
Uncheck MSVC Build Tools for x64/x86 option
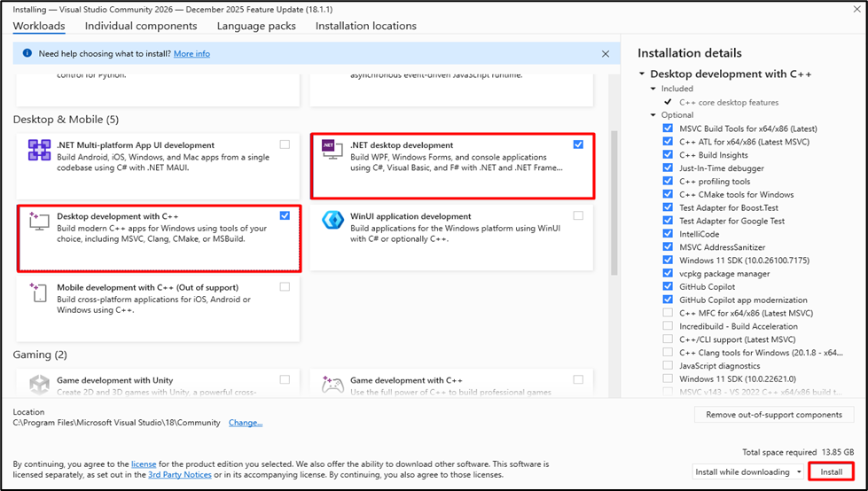coord(668,128)
